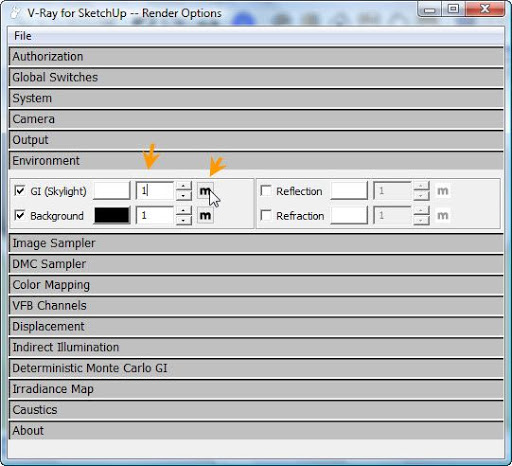Expand the Global Switches rollout
This screenshot has width=512, height=466.
pyautogui.click(x=256, y=77)
